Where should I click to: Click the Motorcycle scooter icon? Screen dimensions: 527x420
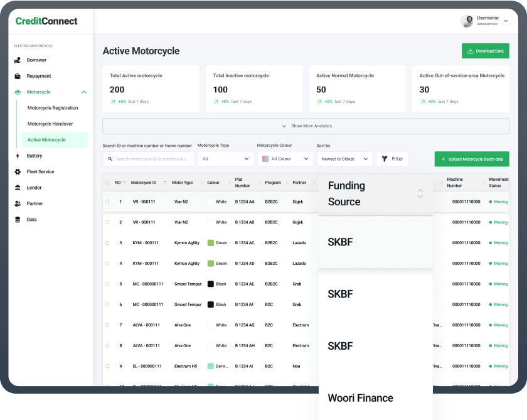[16, 92]
